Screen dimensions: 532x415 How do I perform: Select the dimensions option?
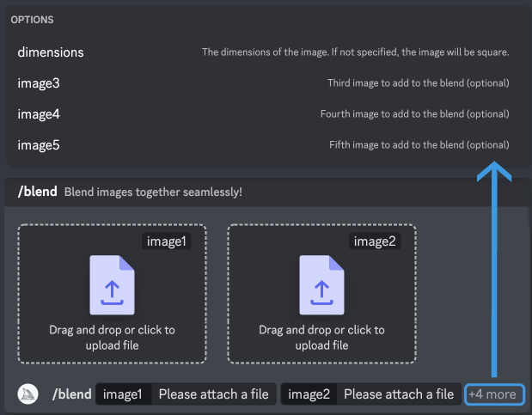(263, 52)
